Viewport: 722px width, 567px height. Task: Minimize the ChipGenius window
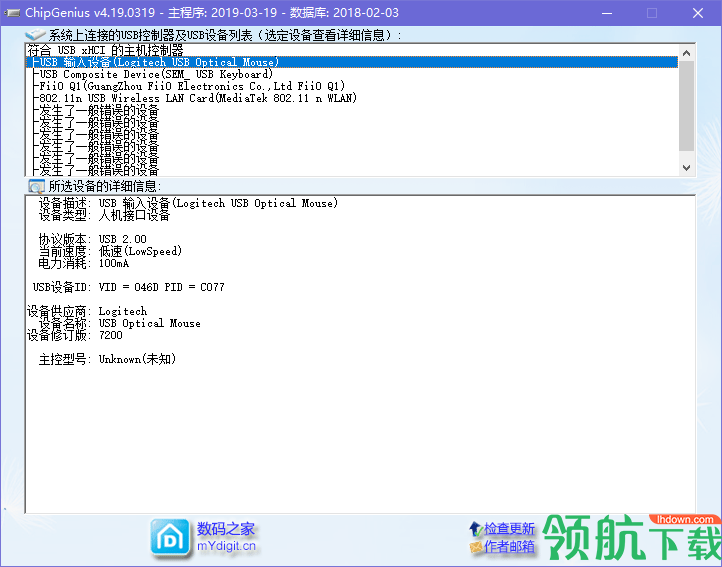tap(607, 13)
